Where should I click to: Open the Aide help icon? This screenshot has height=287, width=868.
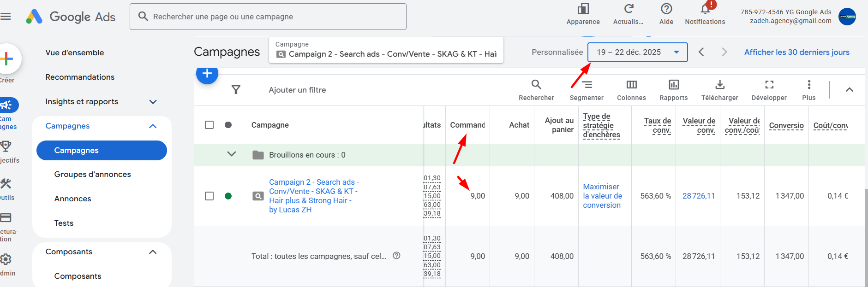pos(666,10)
